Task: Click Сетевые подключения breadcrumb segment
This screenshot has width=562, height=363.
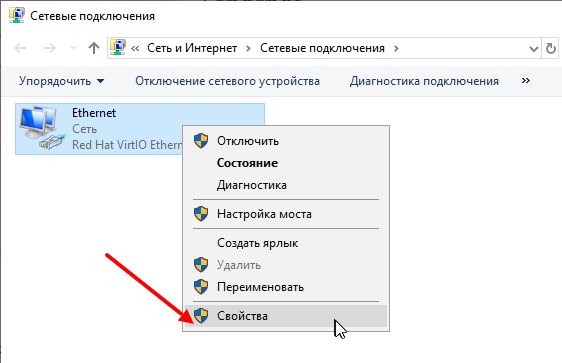Action: (x=322, y=48)
